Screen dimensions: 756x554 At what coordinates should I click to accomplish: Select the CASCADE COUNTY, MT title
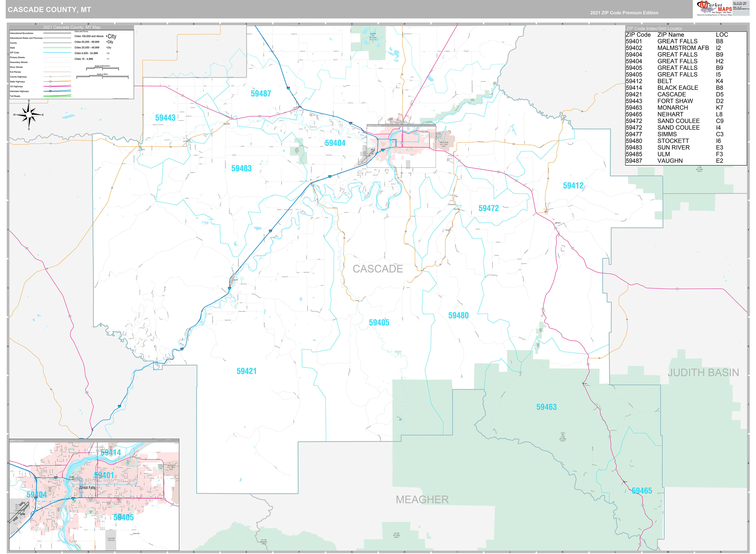[49, 10]
